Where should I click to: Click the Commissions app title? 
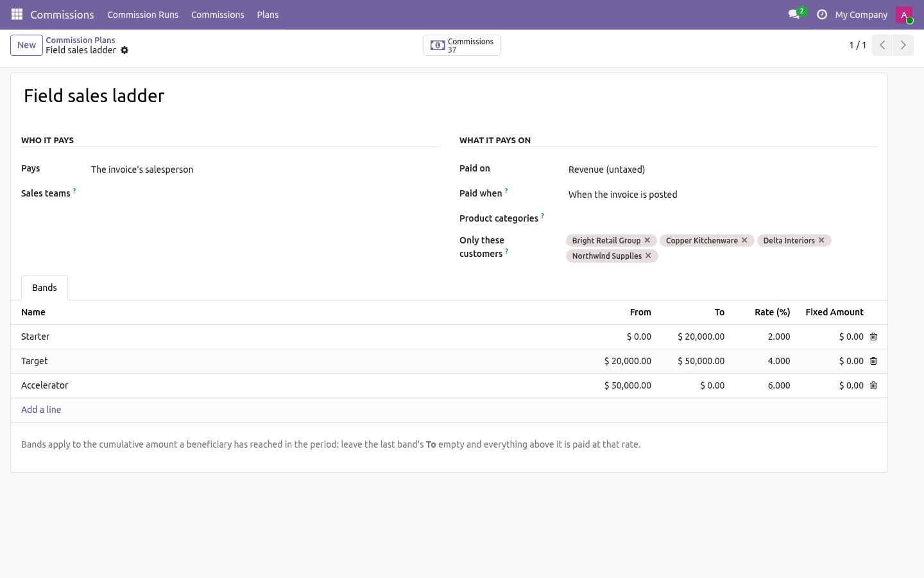tap(62, 15)
